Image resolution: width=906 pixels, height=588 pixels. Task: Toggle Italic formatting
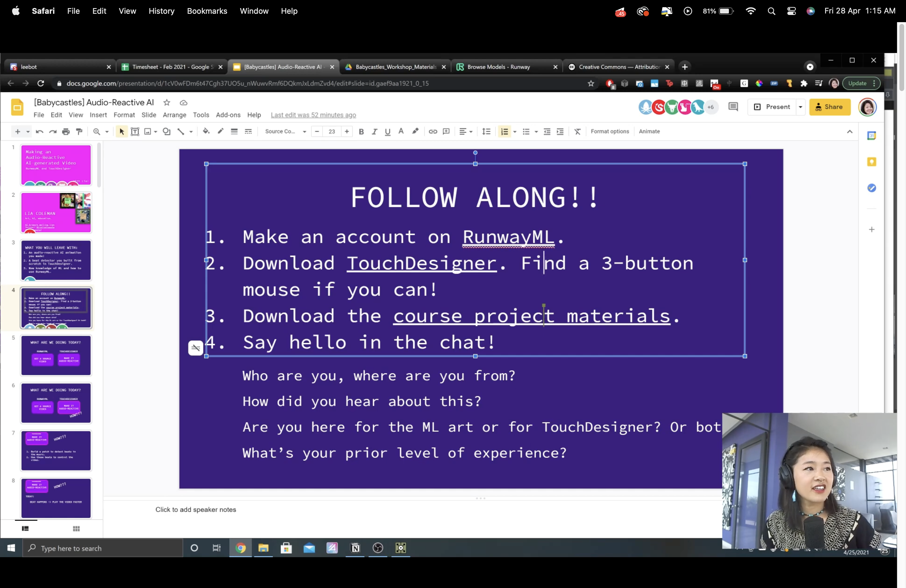[x=375, y=132]
